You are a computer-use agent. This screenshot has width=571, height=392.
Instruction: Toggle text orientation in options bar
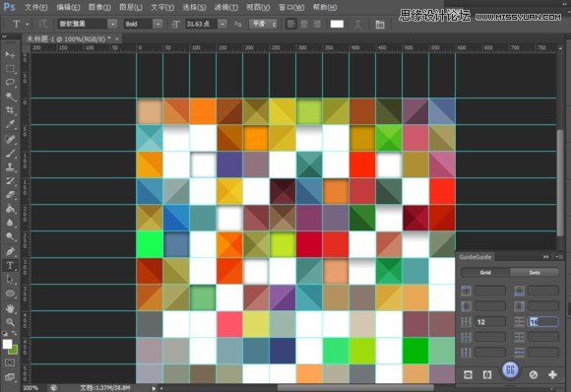point(43,24)
